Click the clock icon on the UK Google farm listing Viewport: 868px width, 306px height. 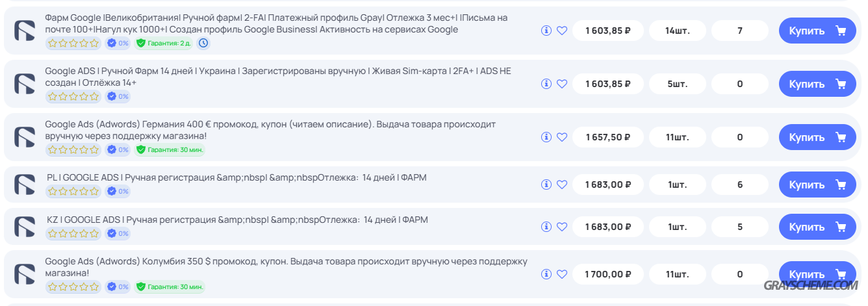(203, 43)
